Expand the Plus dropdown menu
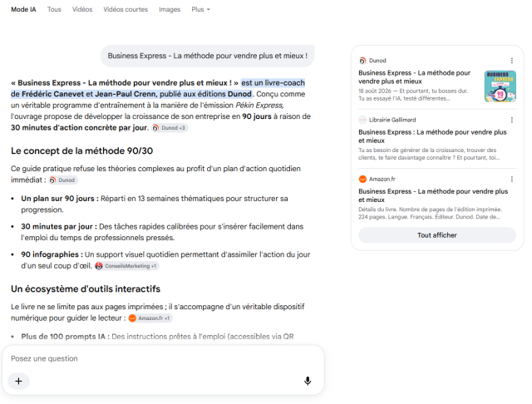The image size is (532, 404). click(200, 9)
